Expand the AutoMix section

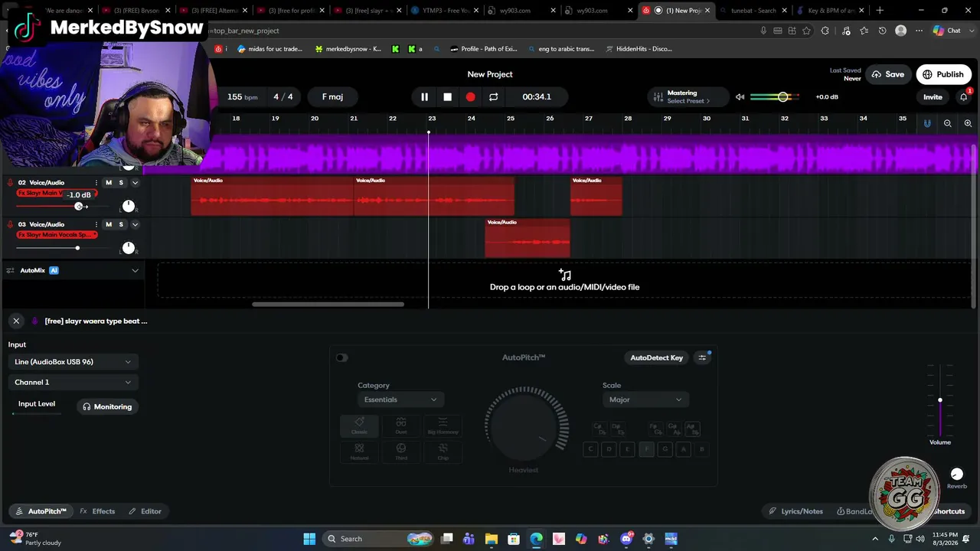click(135, 271)
